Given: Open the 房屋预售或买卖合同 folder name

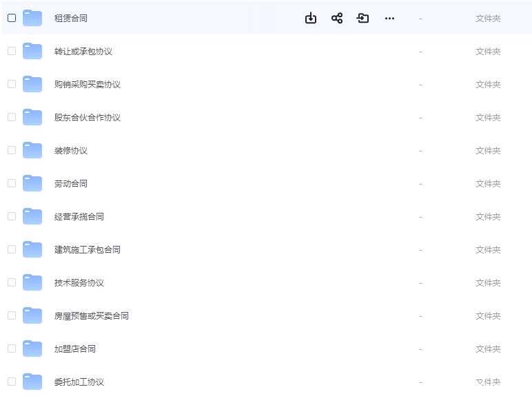Looking at the screenshot, I should 92,316.
